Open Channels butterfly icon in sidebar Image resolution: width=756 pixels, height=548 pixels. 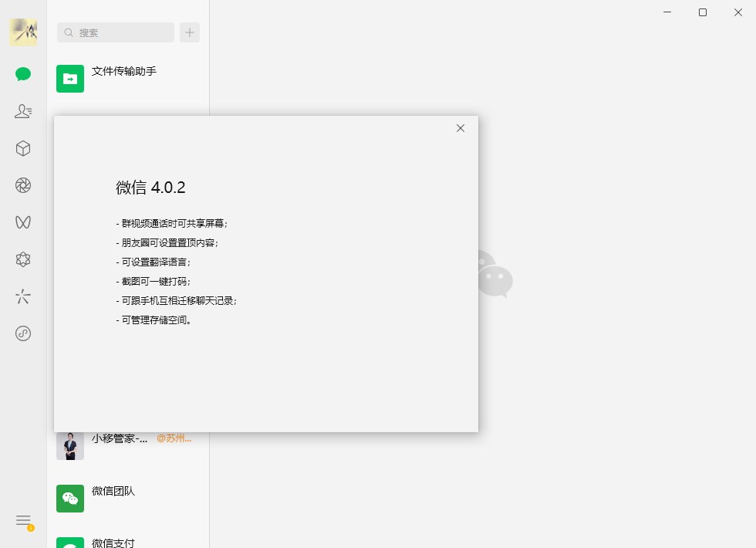(x=23, y=222)
